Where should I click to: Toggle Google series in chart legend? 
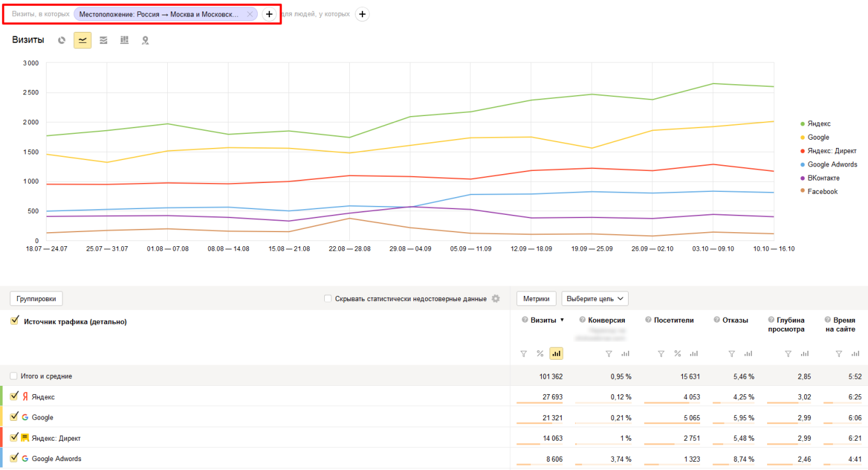tap(815, 137)
